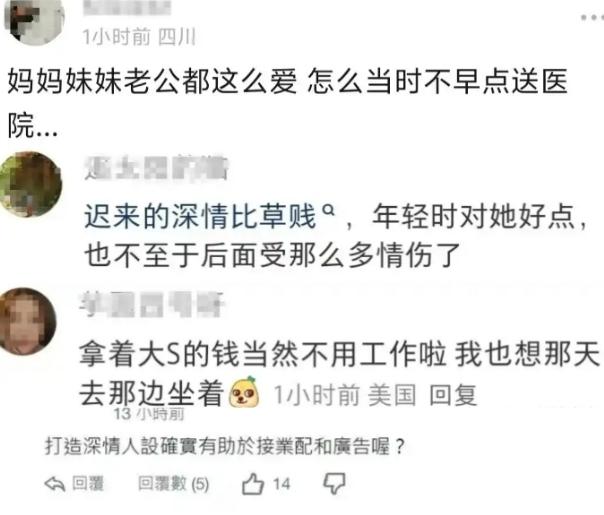Click the first commenter's pixelated avatar
Screen dimensions: 604x515
pyautogui.click(x=34, y=21)
